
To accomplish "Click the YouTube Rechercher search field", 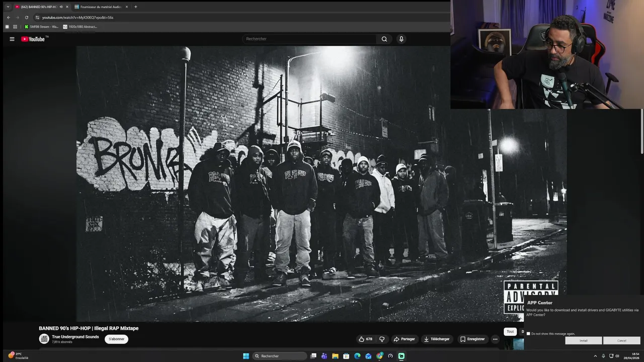I will (x=309, y=39).
